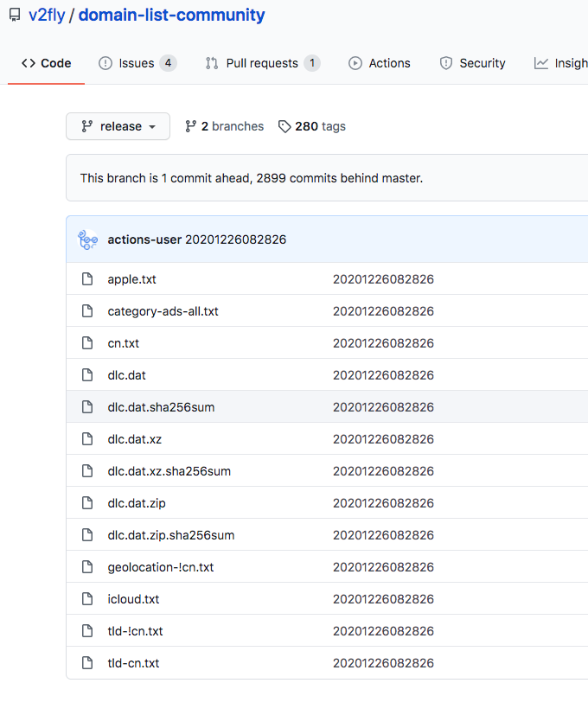
Task: Select the Code tab
Action: 46,62
